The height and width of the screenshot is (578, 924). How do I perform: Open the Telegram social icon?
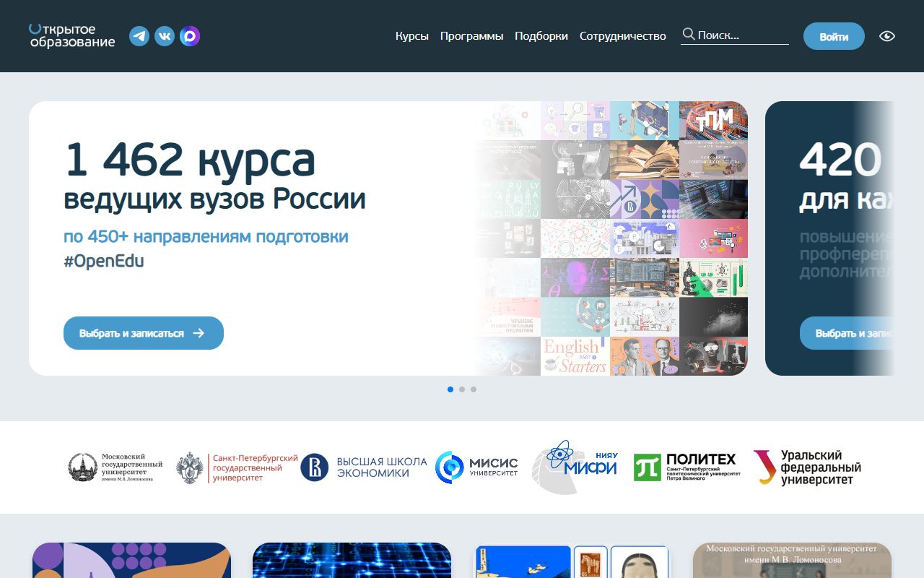[139, 36]
